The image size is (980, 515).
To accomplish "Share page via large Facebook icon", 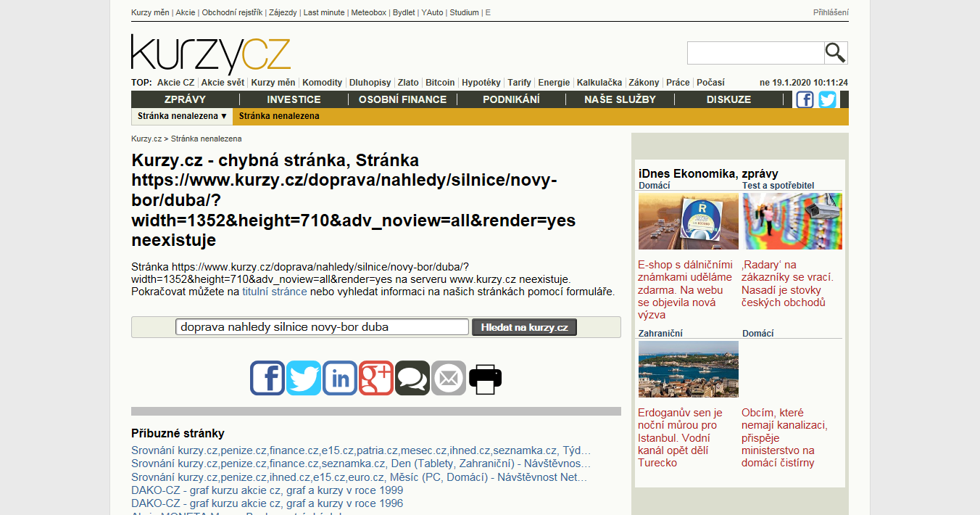I will [267, 378].
